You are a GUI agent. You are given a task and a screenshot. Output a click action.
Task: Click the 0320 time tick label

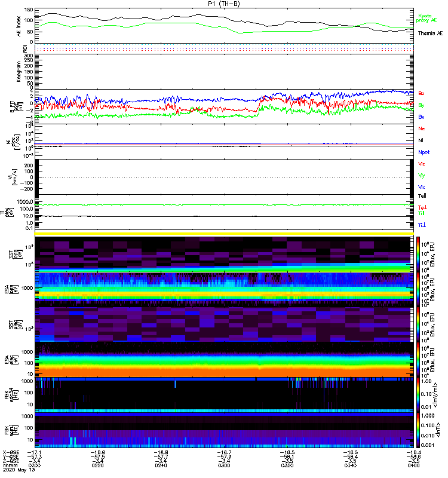[x=287, y=465]
